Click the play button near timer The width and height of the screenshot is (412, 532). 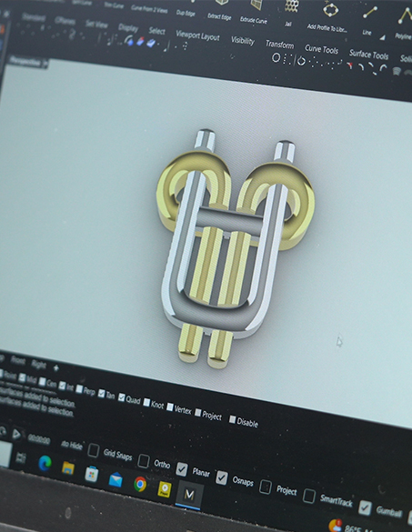(16, 434)
